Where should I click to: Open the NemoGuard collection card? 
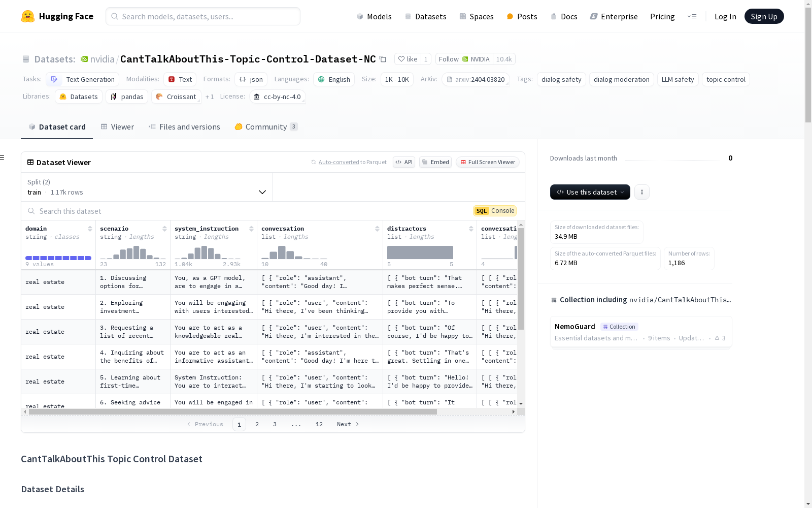click(x=641, y=332)
